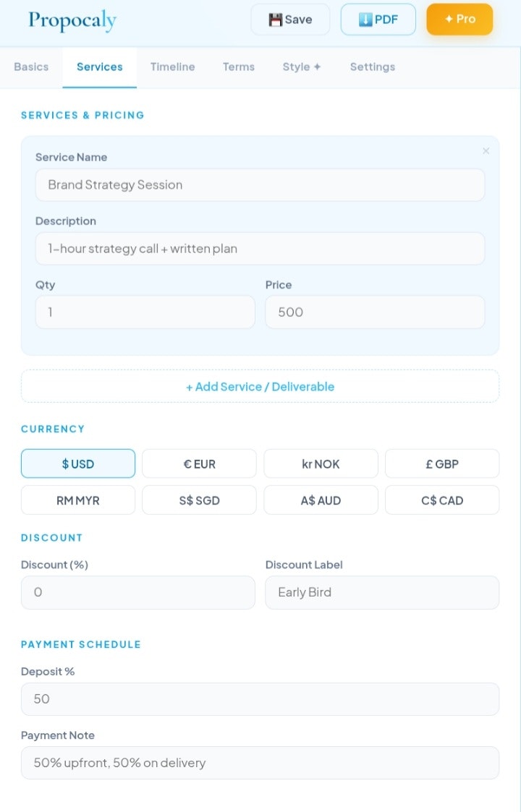
Task: Remove the service card with the × icon
Action: [x=486, y=151]
